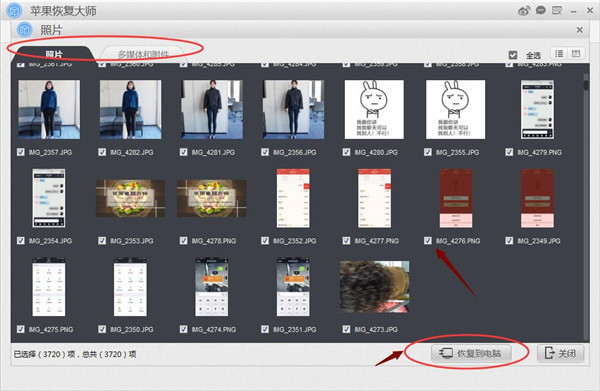This screenshot has height=391, width=600.
Task: Select the IMG_2357.JPG photo thumbnail
Action: (x=49, y=109)
